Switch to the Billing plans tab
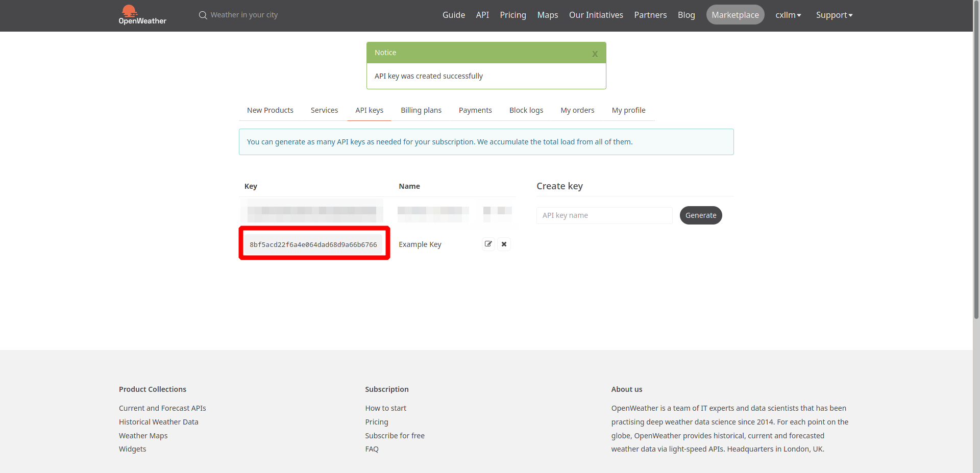Viewport: 980px width, 473px height. coord(421,110)
